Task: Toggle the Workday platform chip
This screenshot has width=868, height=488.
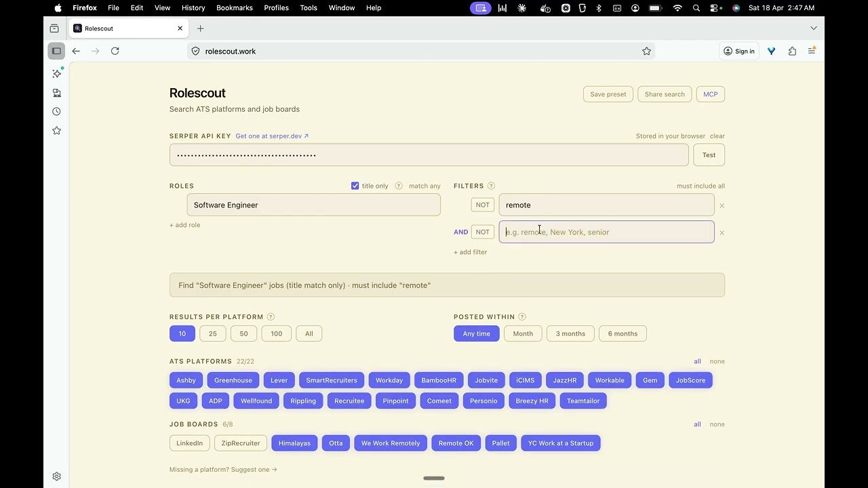Action: coord(389,380)
